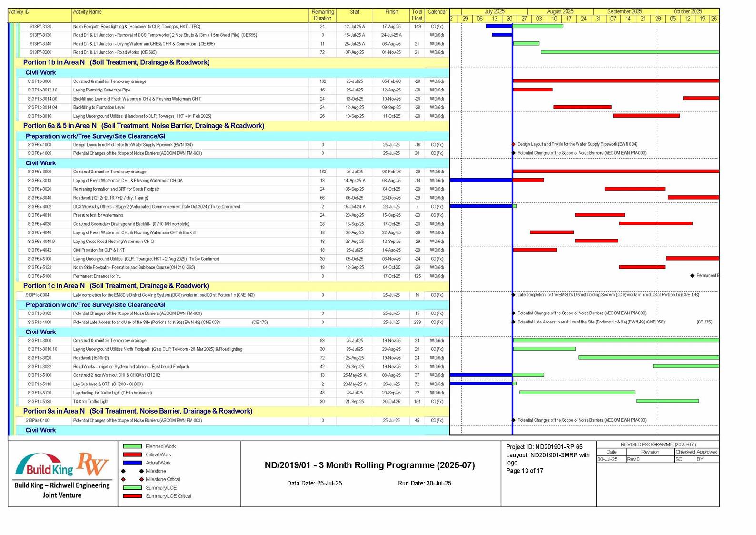The width and height of the screenshot is (756, 535).
Task: Click 'Run Date: 30-Jul-25' in footer
Action: point(425,484)
